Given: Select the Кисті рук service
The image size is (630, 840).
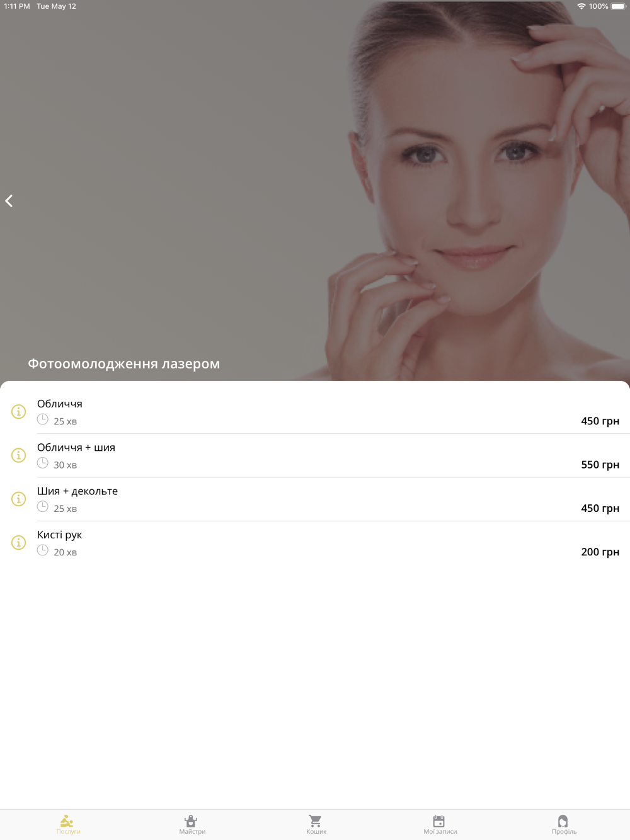Looking at the screenshot, I should click(x=315, y=542).
